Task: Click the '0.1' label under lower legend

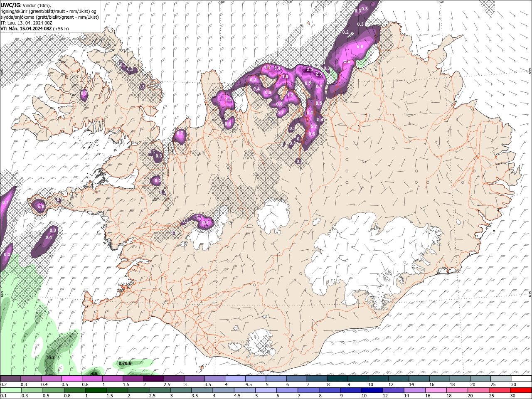Action: click(x=4, y=396)
